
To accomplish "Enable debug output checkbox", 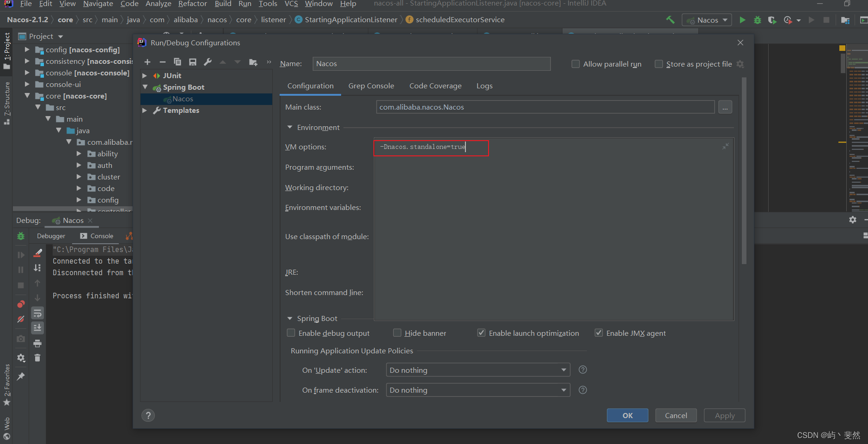I will tap(291, 333).
